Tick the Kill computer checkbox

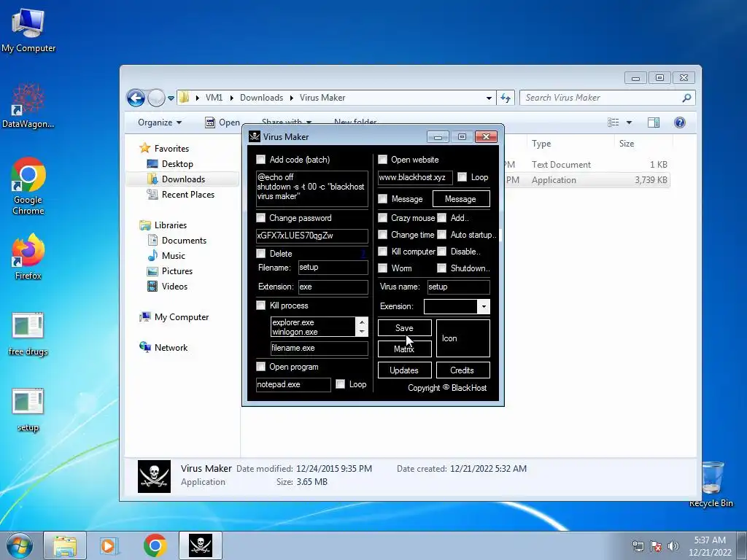pos(382,252)
